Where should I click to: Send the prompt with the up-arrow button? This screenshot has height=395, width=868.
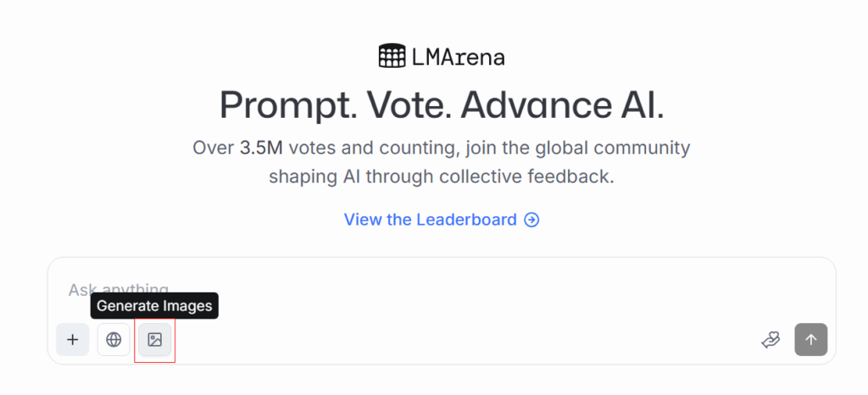(x=811, y=340)
